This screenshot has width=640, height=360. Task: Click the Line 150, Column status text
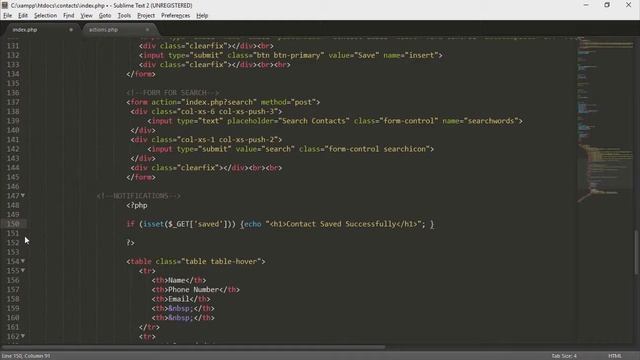[26, 356]
